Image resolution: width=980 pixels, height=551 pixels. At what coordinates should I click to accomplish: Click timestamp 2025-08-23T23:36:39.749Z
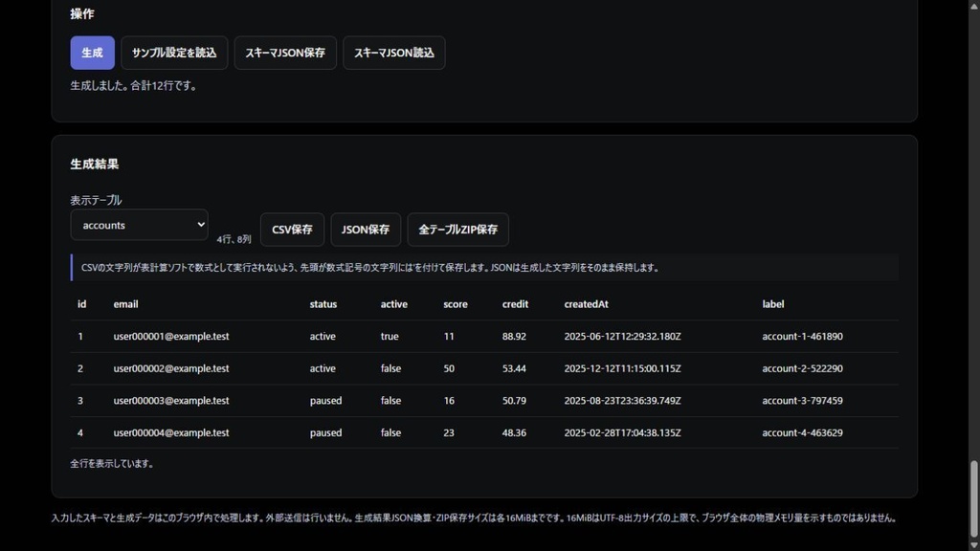coord(622,401)
